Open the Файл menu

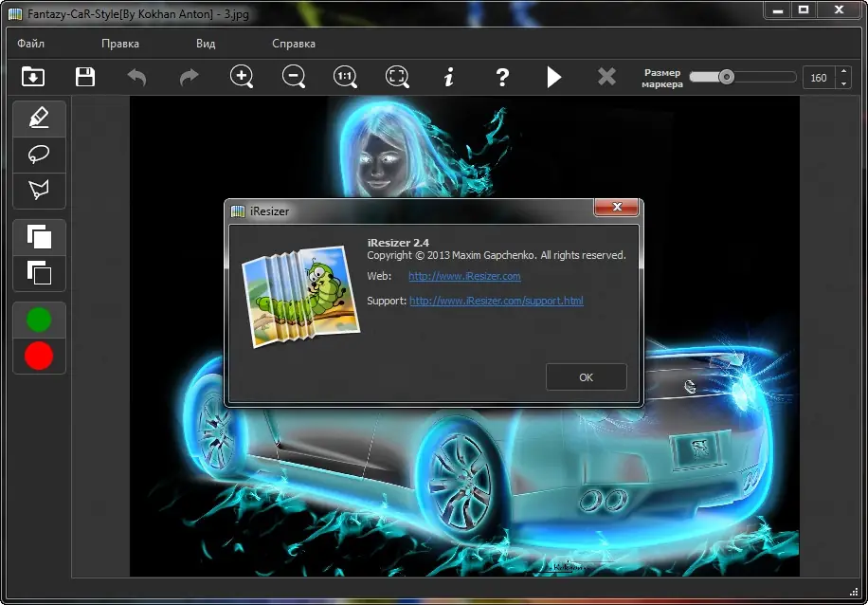point(30,44)
